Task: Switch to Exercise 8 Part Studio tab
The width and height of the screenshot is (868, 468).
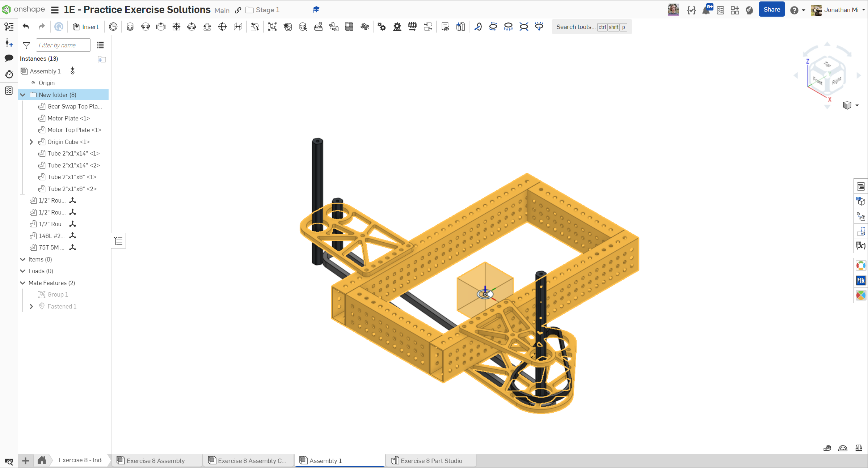Action: [431, 460]
